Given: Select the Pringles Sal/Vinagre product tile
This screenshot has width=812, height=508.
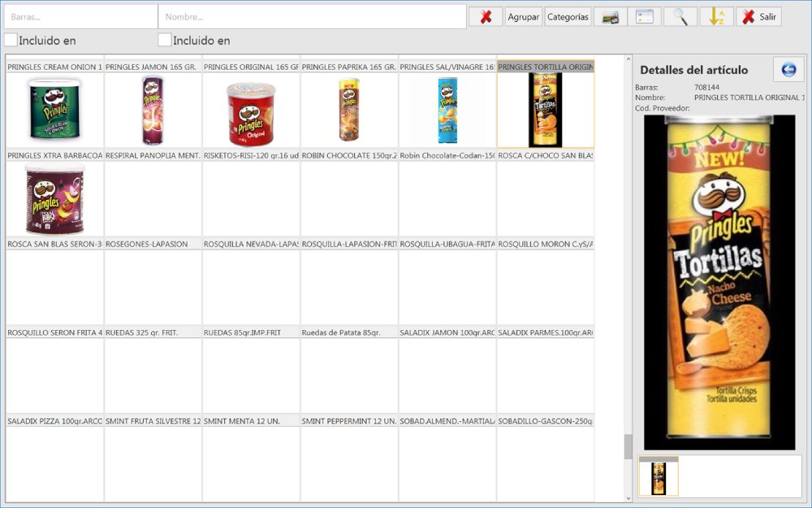Looking at the screenshot, I should click(x=447, y=110).
